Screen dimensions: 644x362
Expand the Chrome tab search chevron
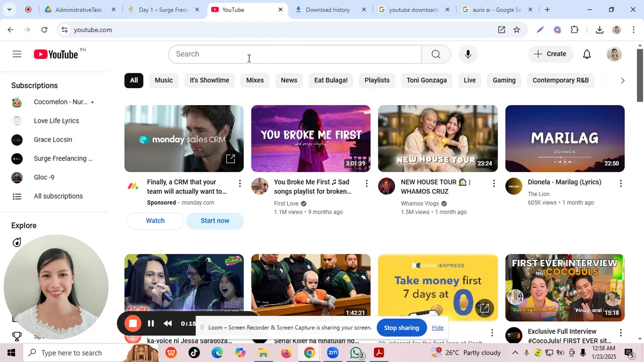[10, 10]
